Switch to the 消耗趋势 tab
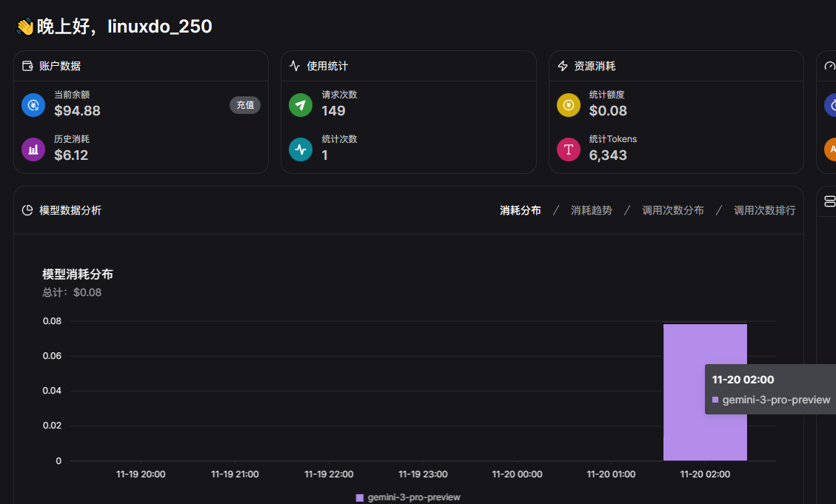The image size is (836, 504). [x=592, y=210]
